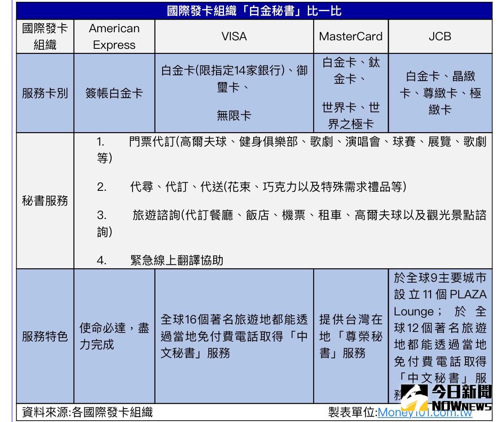Image resolution: width=504 pixels, height=422 pixels.
Task: Select the VISA column header
Action: 233,36
